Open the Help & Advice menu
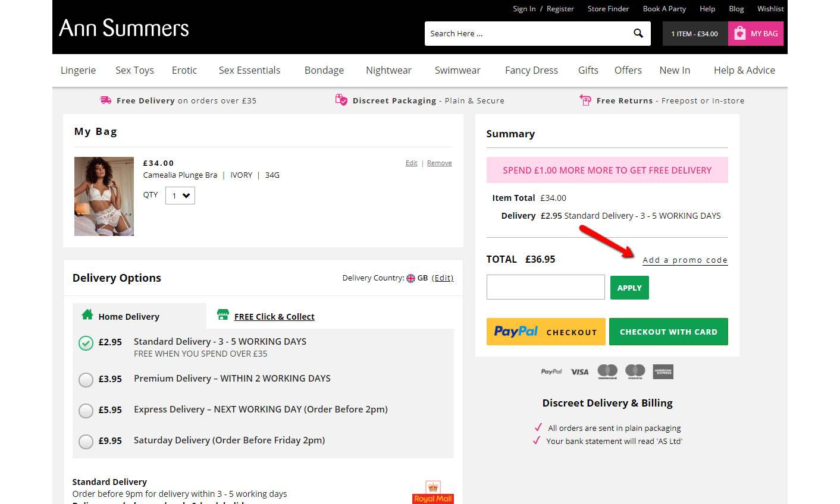The width and height of the screenshot is (840, 504). click(744, 70)
